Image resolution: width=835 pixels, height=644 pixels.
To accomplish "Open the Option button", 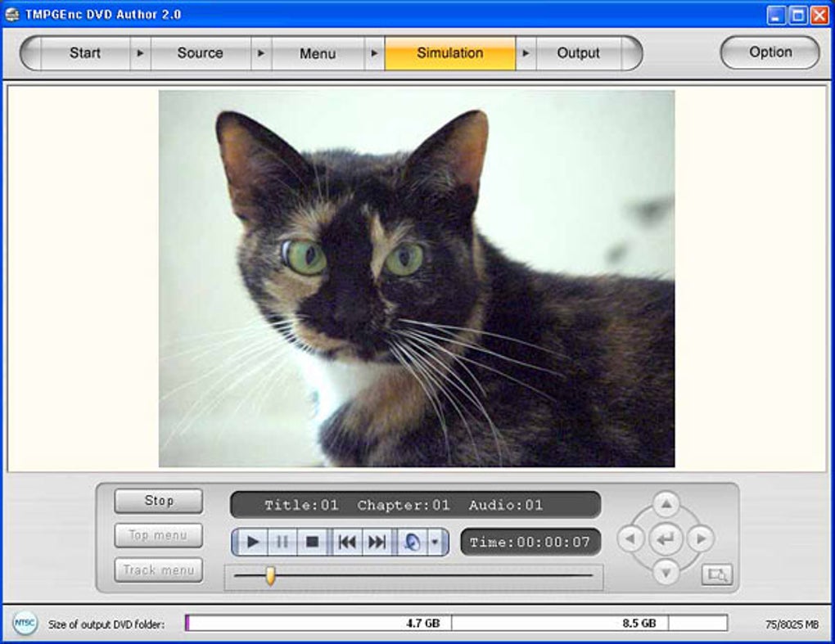I will [x=770, y=52].
